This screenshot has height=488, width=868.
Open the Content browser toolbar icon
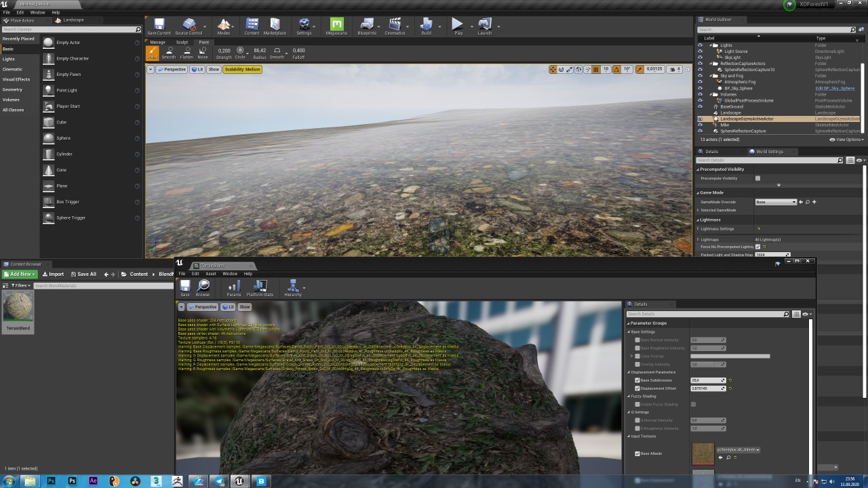252,26
